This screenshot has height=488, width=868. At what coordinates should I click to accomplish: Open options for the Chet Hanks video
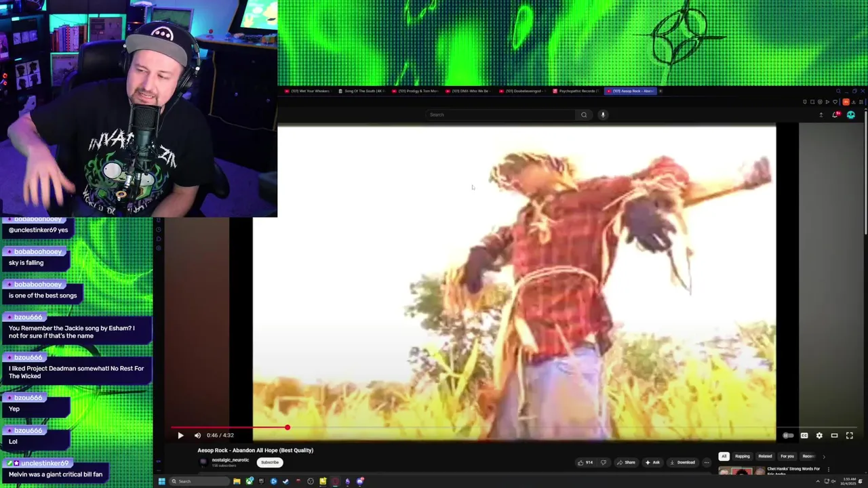pos(828,469)
